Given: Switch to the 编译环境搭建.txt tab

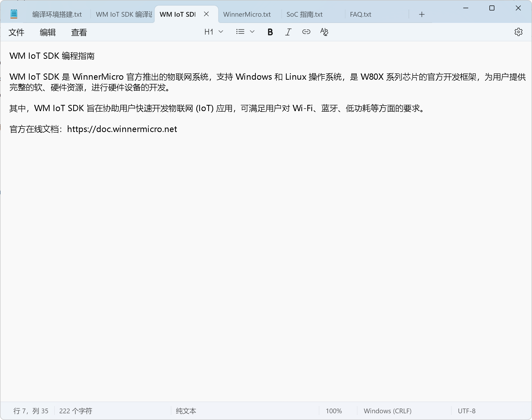Looking at the screenshot, I should (x=57, y=14).
